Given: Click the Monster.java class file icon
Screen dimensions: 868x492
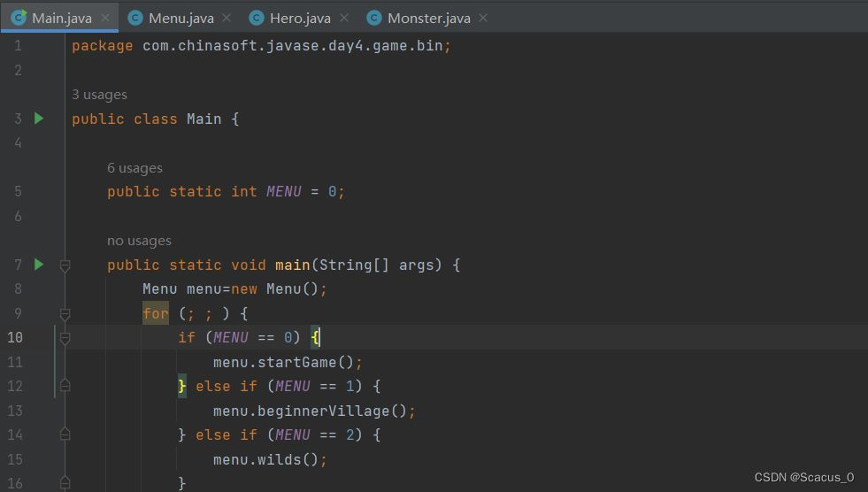Looking at the screenshot, I should (x=374, y=19).
